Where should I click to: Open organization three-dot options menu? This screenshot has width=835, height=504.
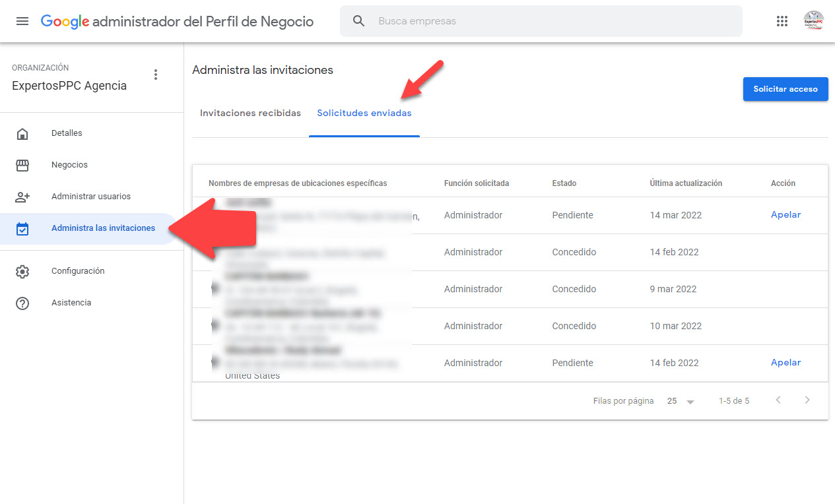click(x=156, y=75)
